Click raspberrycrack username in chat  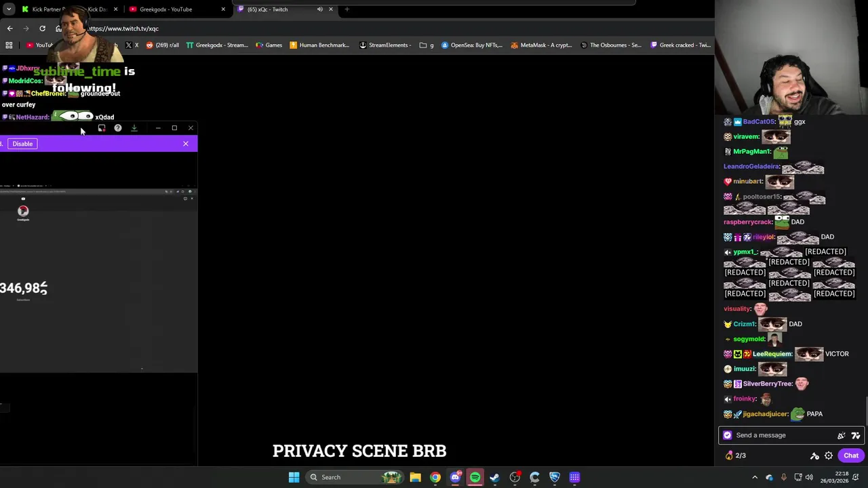748,222
